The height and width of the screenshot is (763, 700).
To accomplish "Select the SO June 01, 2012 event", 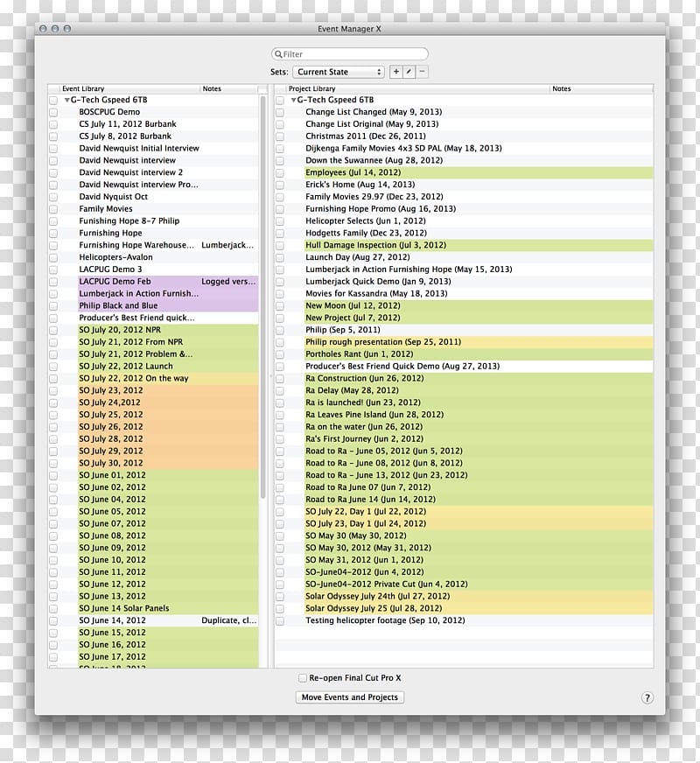I will [112, 475].
